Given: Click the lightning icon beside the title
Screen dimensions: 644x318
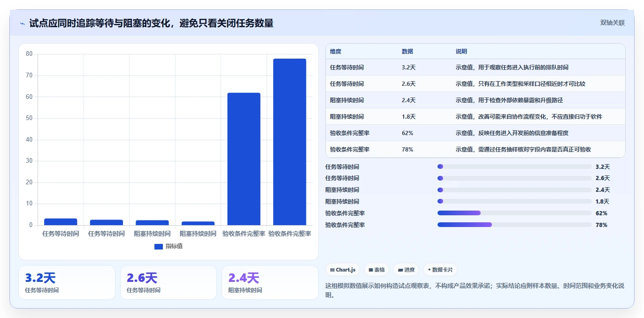Looking at the screenshot, I should point(23,23).
